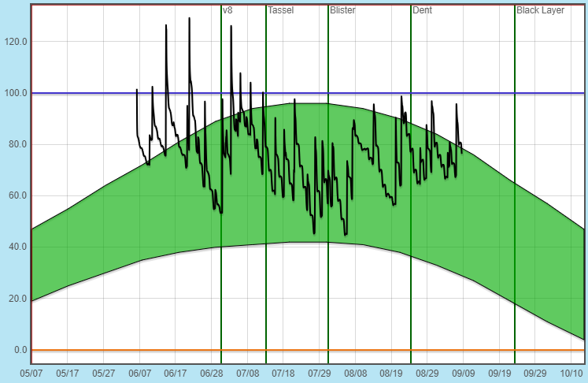Click the 05/17 date label

pyautogui.click(x=68, y=374)
